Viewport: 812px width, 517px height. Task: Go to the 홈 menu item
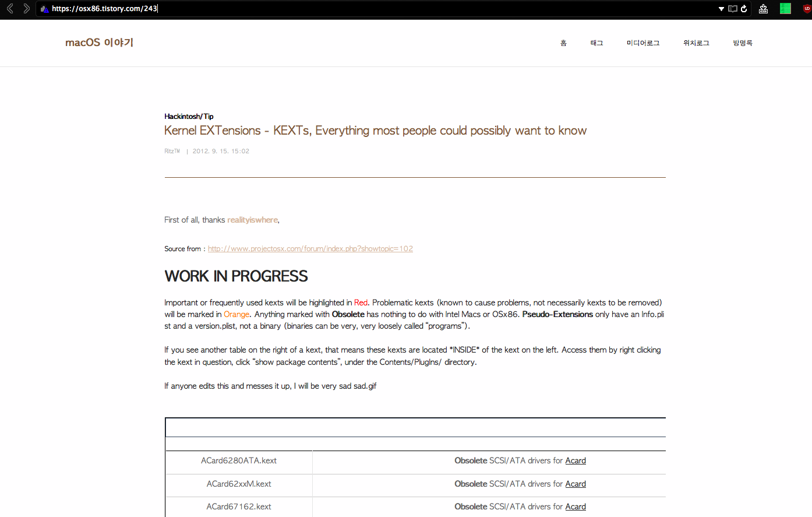point(563,43)
